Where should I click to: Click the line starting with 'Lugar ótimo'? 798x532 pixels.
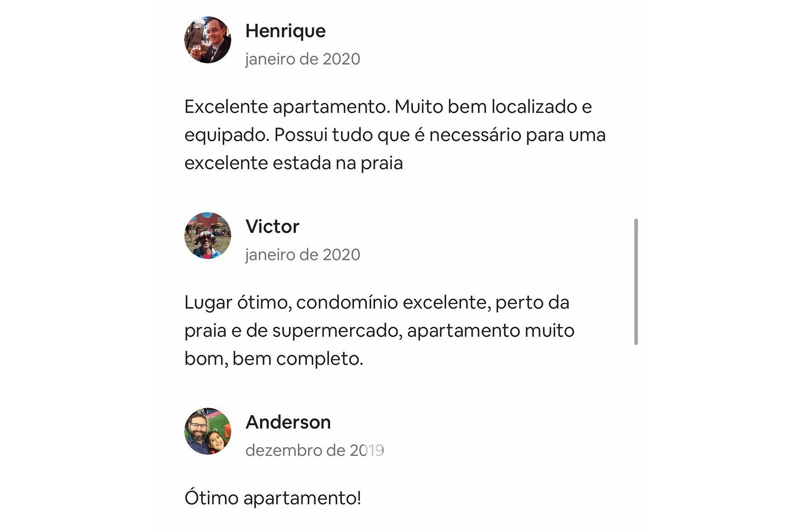376,303
